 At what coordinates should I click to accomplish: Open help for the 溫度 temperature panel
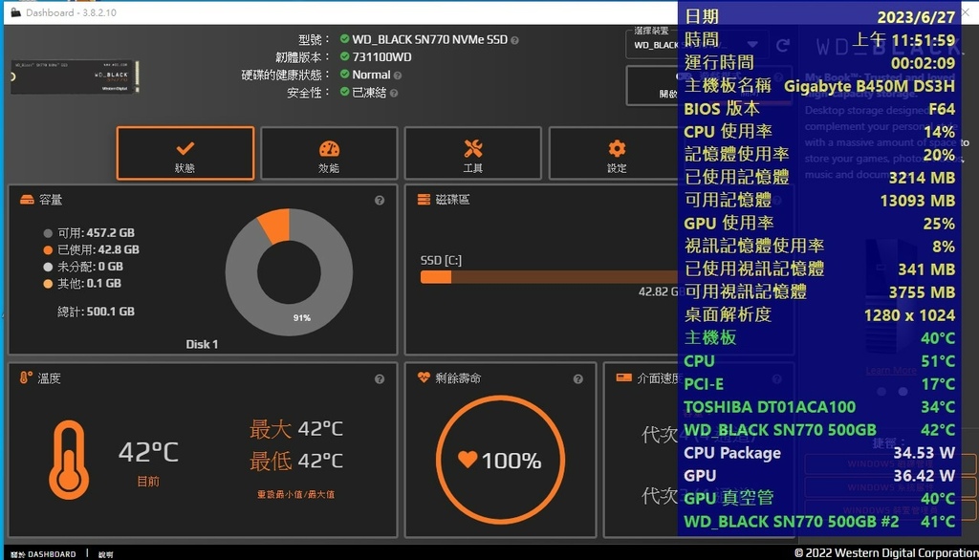coord(380,379)
